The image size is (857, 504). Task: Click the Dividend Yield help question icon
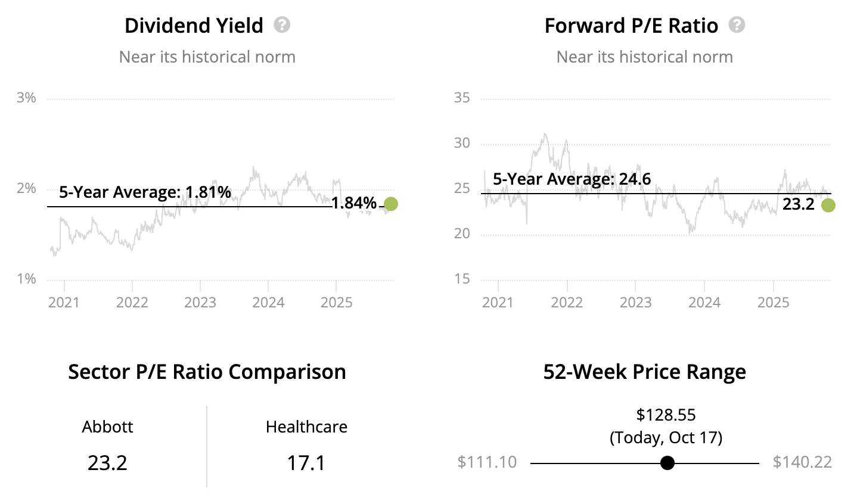(282, 25)
